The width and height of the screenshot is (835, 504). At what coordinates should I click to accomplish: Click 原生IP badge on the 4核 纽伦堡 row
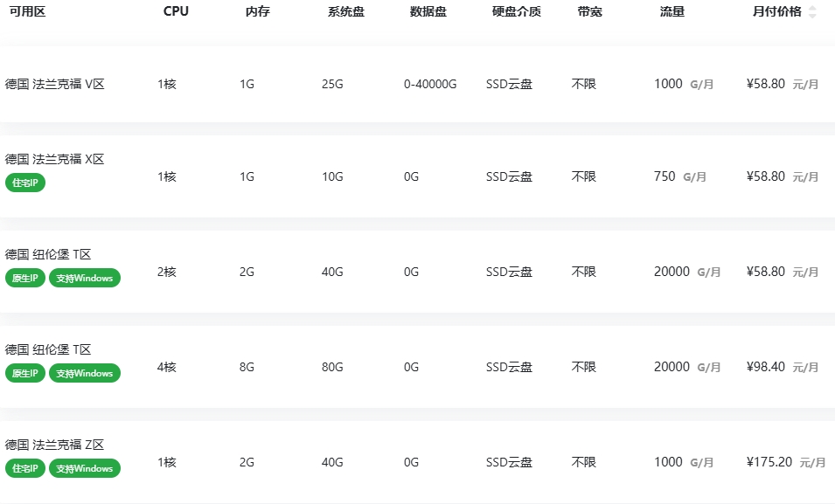pyautogui.click(x=25, y=373)
